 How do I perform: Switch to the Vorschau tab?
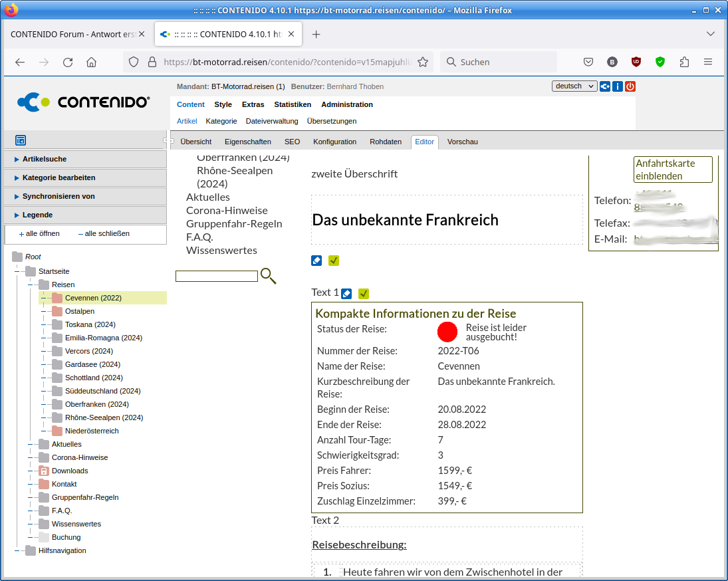462,142
